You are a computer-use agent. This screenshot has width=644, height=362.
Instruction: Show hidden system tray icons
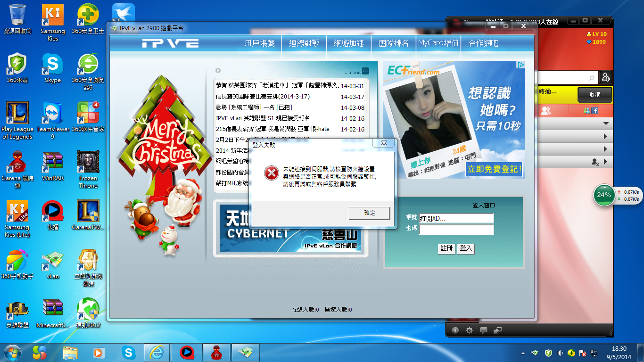(523, 353)
